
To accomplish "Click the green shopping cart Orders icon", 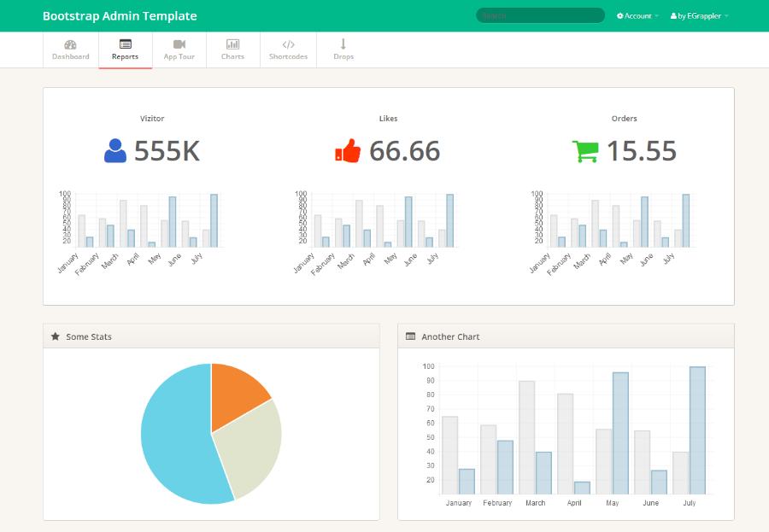I will point(585,151).
